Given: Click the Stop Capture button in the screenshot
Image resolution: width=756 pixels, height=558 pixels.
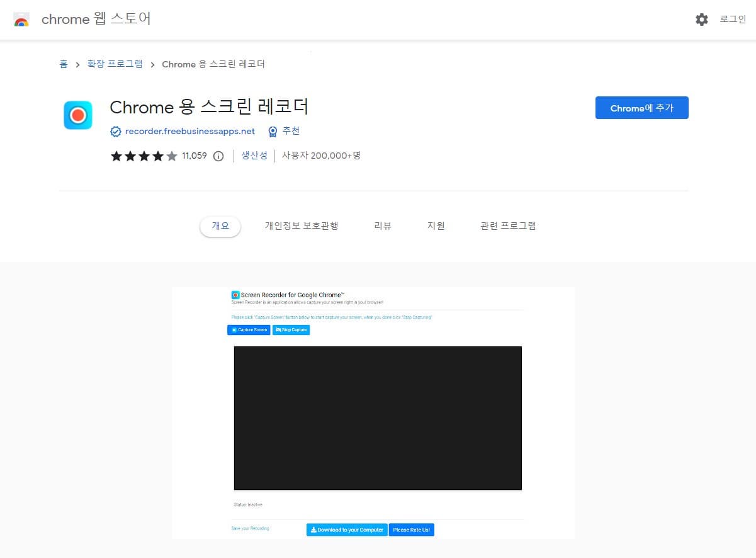Looking at the screenshot, I should 291,329.
